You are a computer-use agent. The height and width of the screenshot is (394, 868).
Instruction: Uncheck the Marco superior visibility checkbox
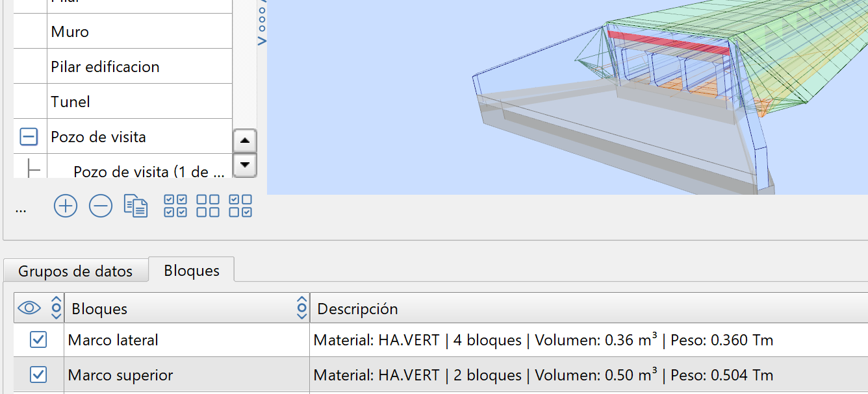tap(38, 375)
